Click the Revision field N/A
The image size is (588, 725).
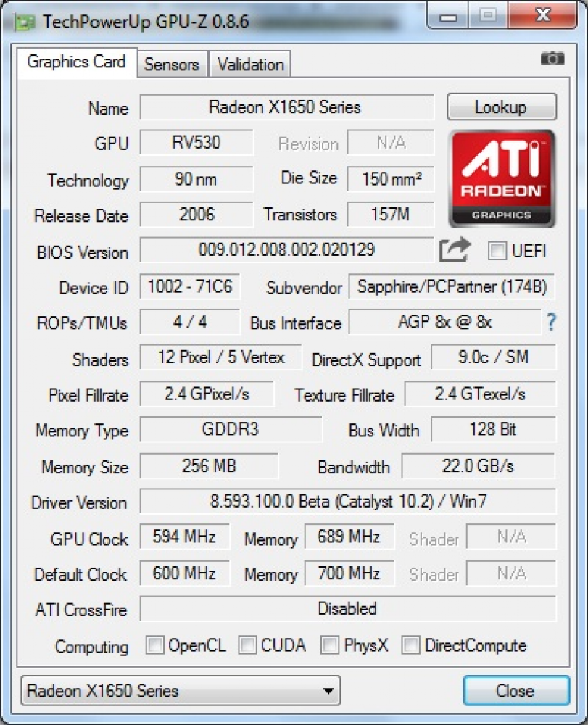coord(391,142)
